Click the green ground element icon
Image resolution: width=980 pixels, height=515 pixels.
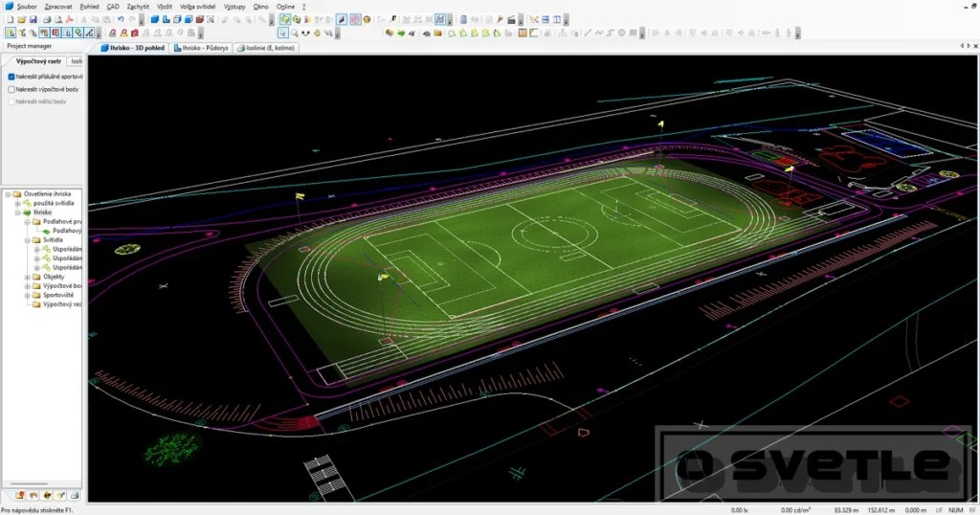point(401,34)
